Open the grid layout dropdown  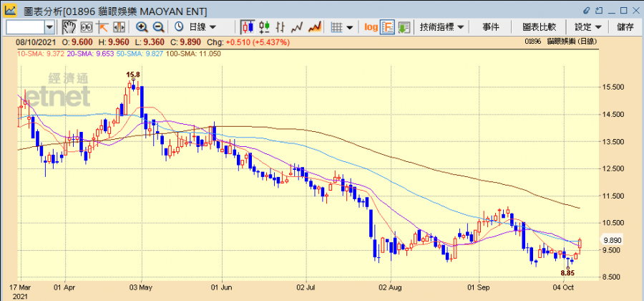[x=342, y=27]
